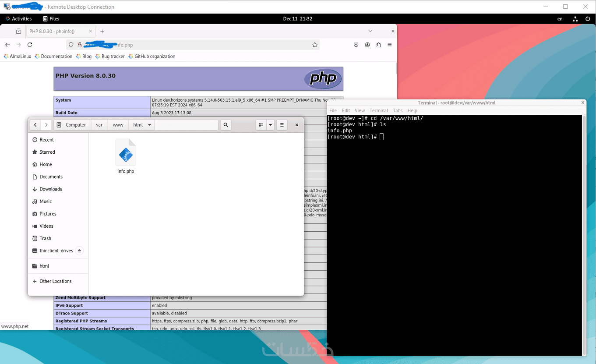Eject the thinclient_drives volume
The width and height of the screenshot is (596, 364).
pos(79,251)
